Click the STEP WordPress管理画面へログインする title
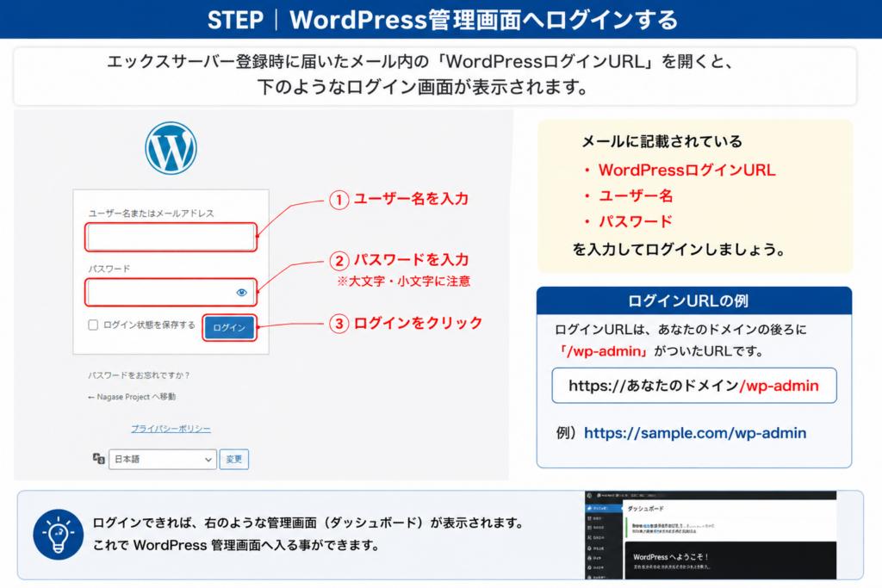The image size is (882, 588). (443, 20)
